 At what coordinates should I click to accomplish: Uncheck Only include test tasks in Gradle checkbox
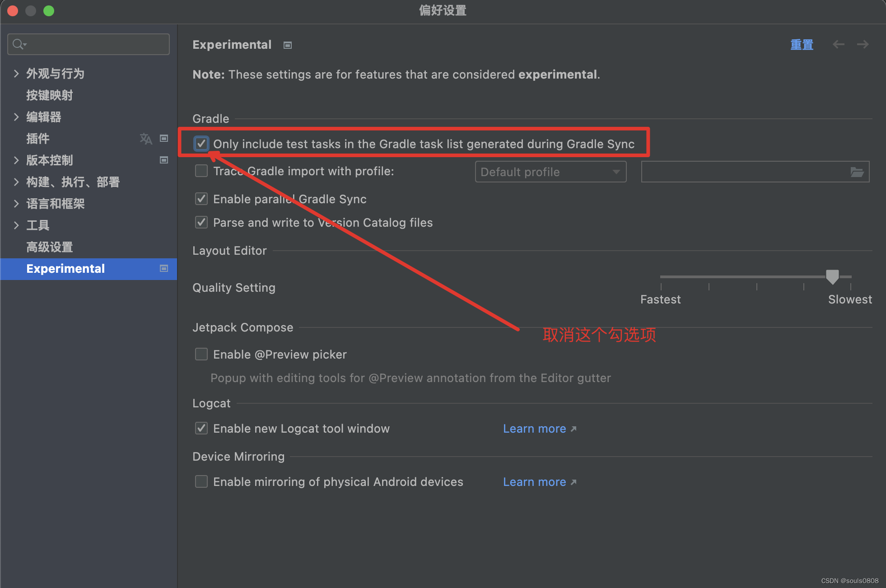coord(201,144)
